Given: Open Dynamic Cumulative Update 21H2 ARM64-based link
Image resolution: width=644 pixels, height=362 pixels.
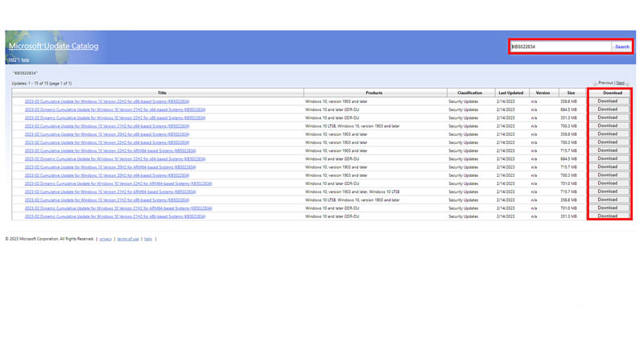Looking at the screenshot, I should pyautogui.click(x=118, y=208).
